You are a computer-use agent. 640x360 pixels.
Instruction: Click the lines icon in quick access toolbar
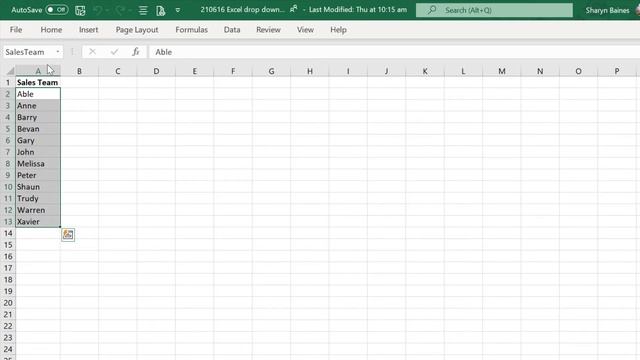tap(143, 10)
